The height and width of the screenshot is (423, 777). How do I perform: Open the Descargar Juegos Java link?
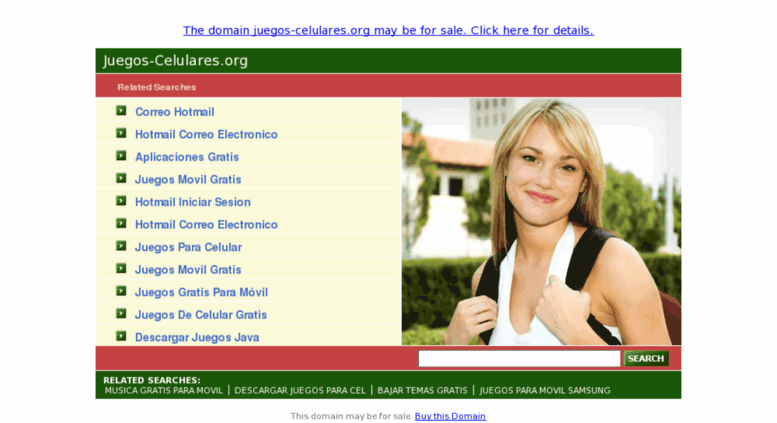(x=197, y=337)
